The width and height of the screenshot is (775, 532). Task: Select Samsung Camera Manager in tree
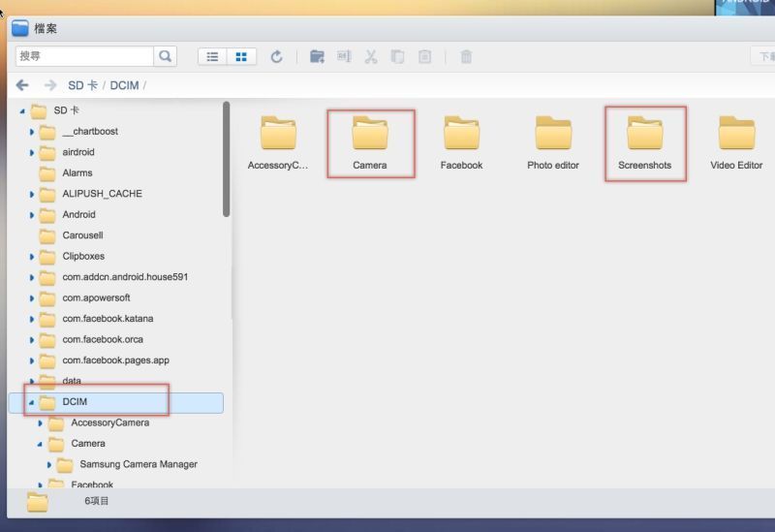(x=139, y=464)
